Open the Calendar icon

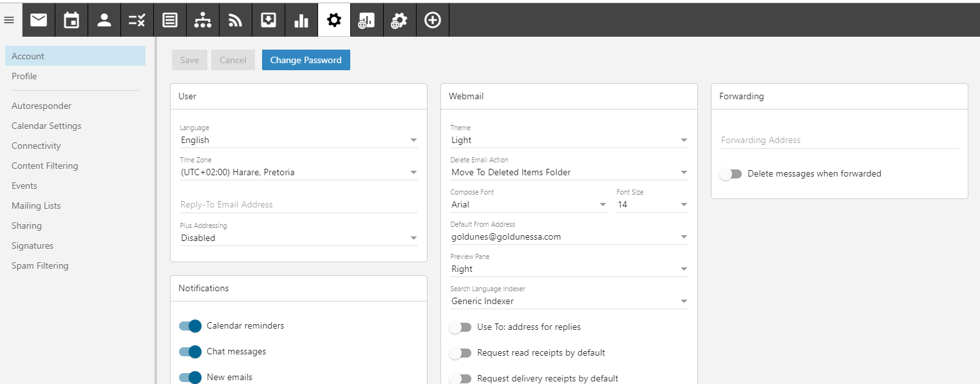click(71, 21)
